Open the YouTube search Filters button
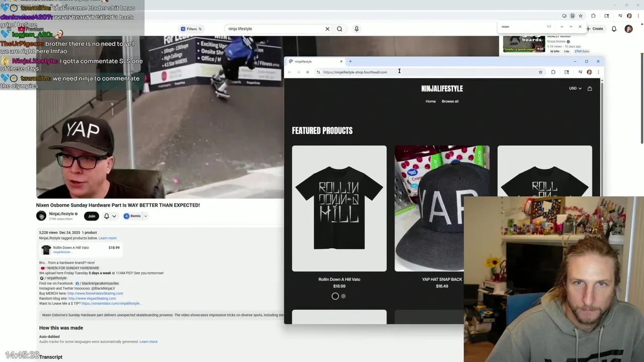 [191, 29]
